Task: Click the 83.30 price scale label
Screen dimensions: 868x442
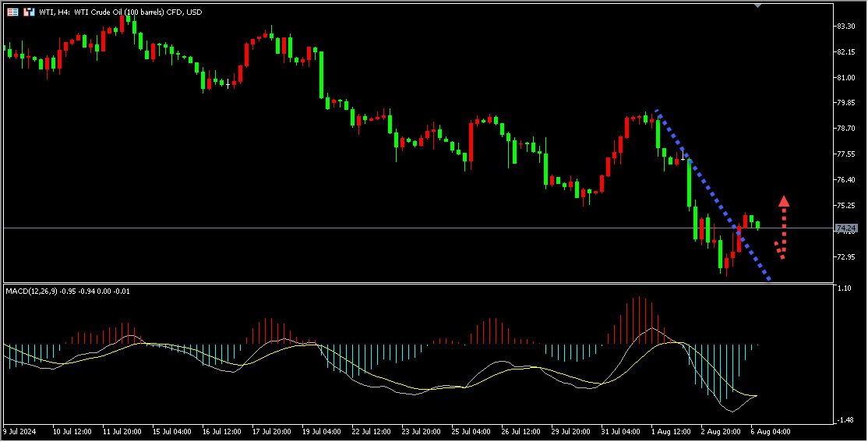Action: [845, 27]
